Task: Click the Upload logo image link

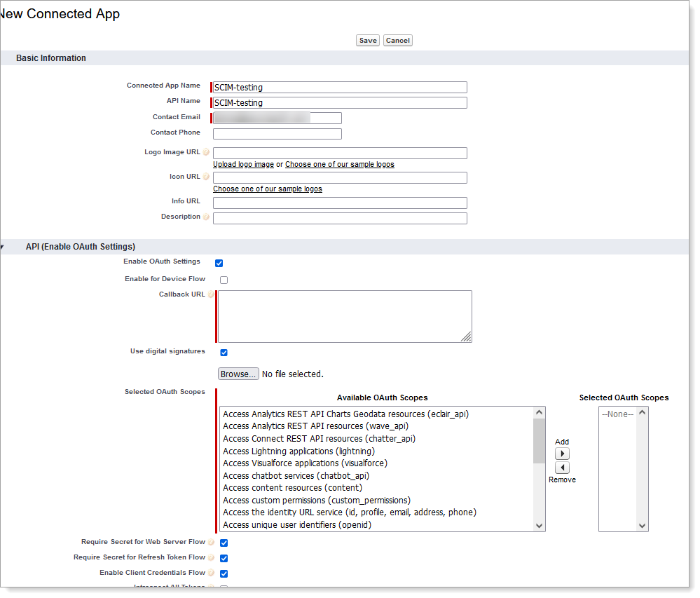Action: (x=242, y=164)
